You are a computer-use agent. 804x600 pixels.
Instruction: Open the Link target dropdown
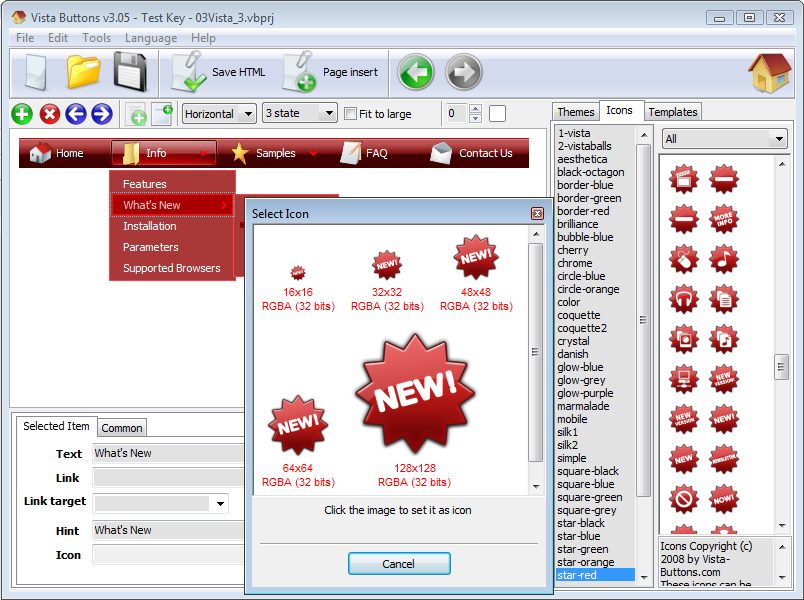click(219, 502)
